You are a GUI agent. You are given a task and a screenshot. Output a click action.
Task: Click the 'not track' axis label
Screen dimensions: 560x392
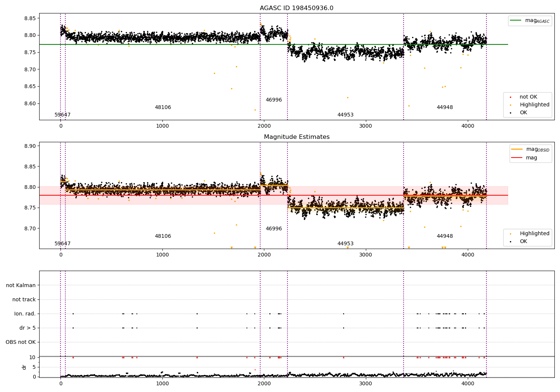point(24,299)
